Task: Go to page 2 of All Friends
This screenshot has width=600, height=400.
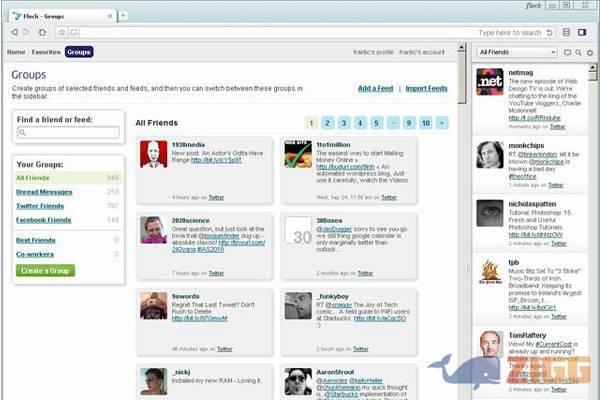Action: pyautogui.click(x=327, y=123)
